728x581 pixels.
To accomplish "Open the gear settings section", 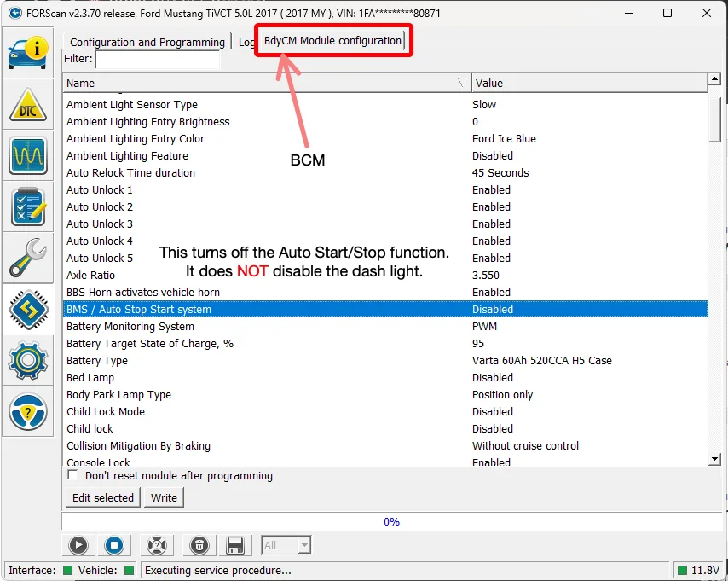I will coord(28,360).
